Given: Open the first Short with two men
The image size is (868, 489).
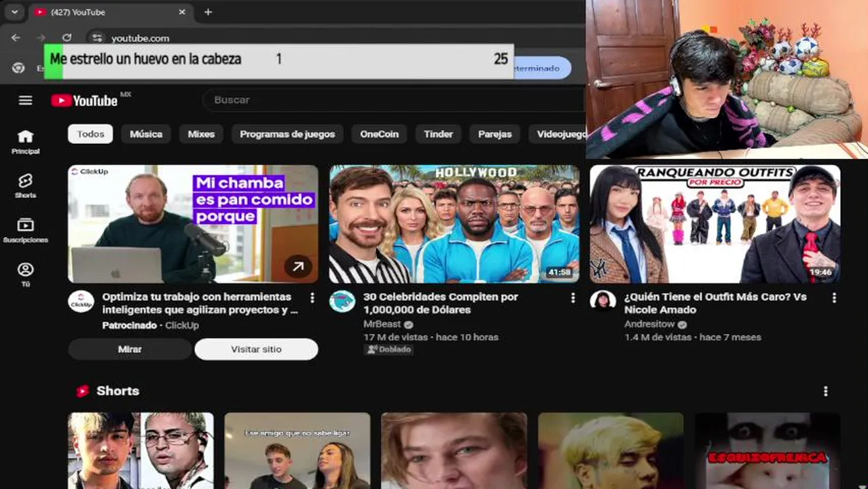Looking at the screenshot, I should pyautogui.click(x=141, y=451).
